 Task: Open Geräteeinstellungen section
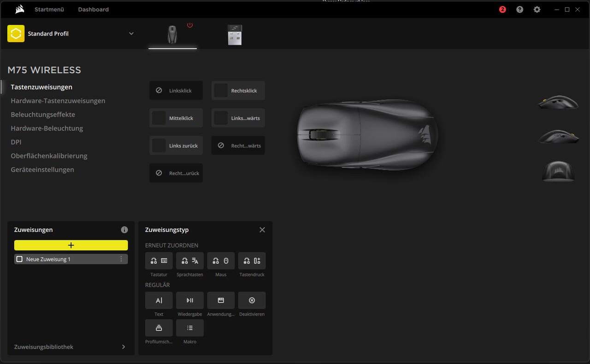tap(42, 170)
